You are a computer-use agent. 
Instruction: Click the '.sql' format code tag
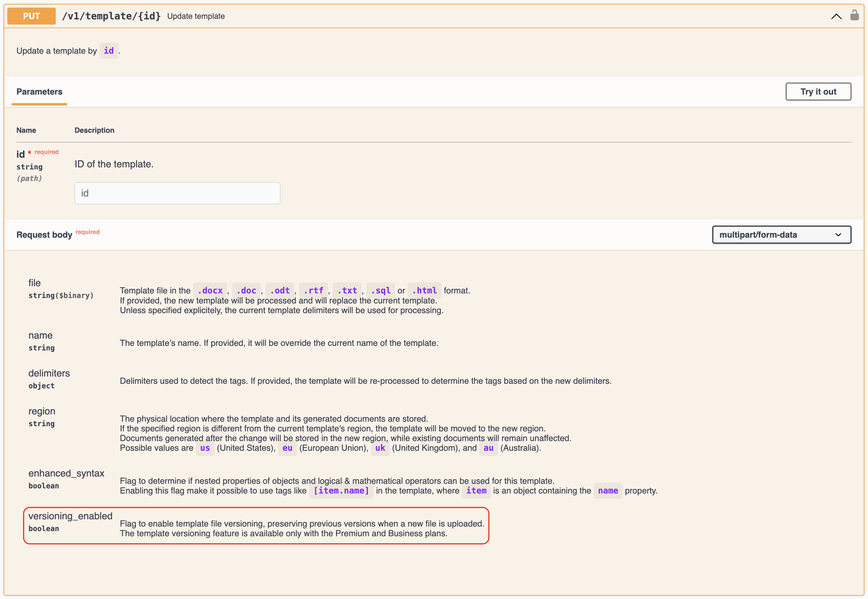coord(381,290)
